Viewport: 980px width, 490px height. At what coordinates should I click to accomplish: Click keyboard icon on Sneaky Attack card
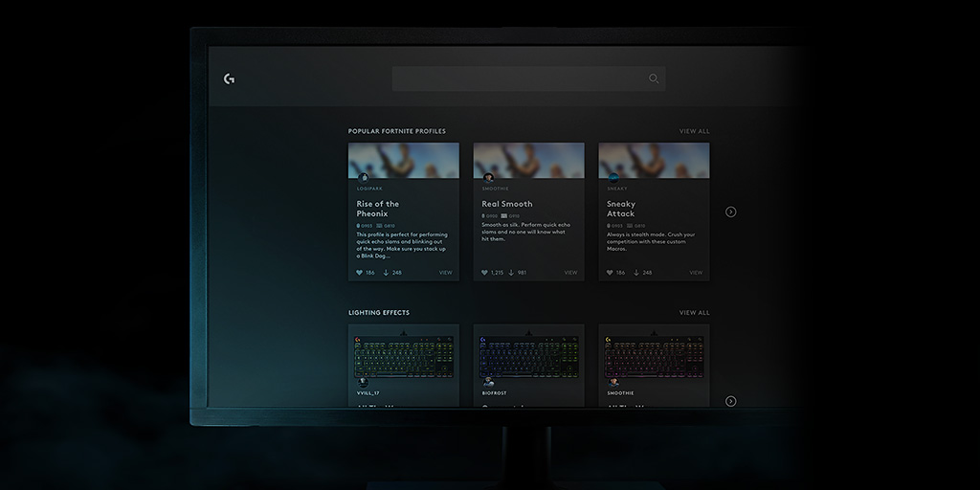[630, 226]
